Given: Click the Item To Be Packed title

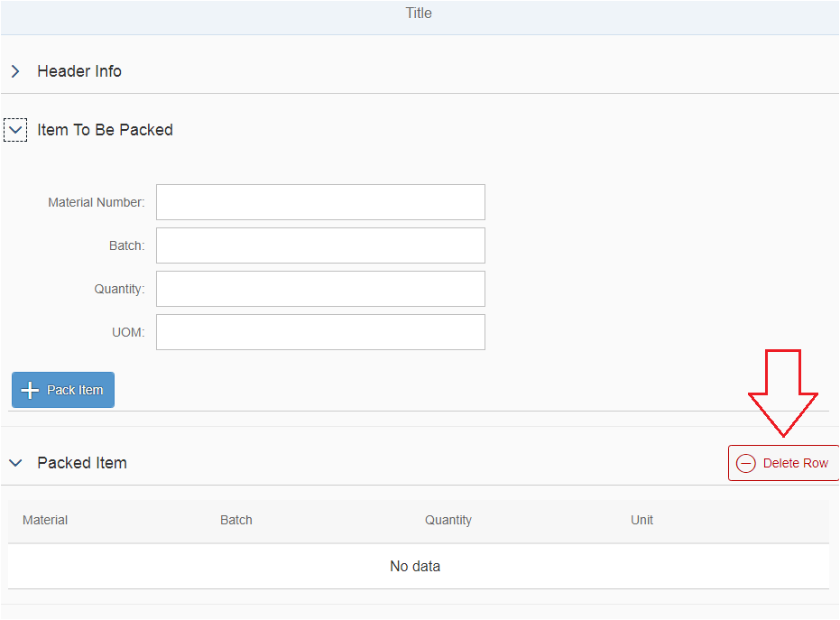Looking at the screenshot, I should click(105, 130).
